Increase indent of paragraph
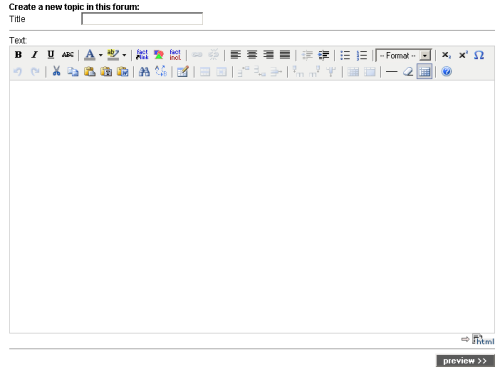Screen dimensions: 500x372 (323, 55)
